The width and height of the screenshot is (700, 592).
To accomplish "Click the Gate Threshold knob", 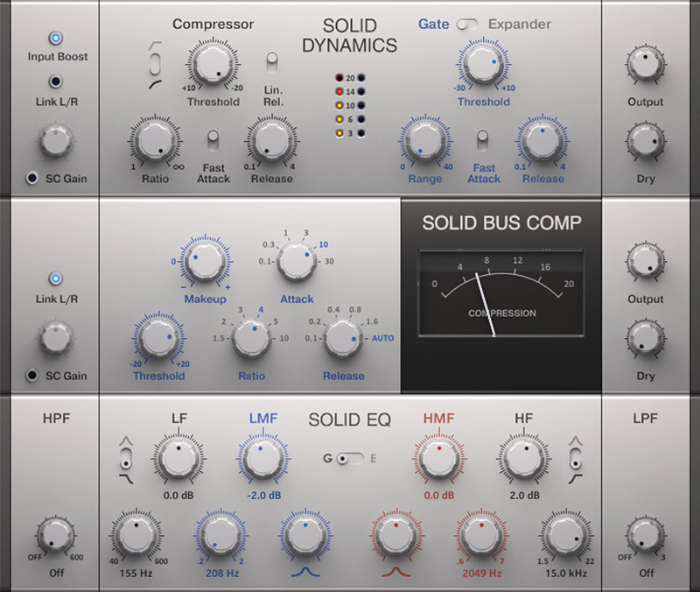I will pos(484,63).
